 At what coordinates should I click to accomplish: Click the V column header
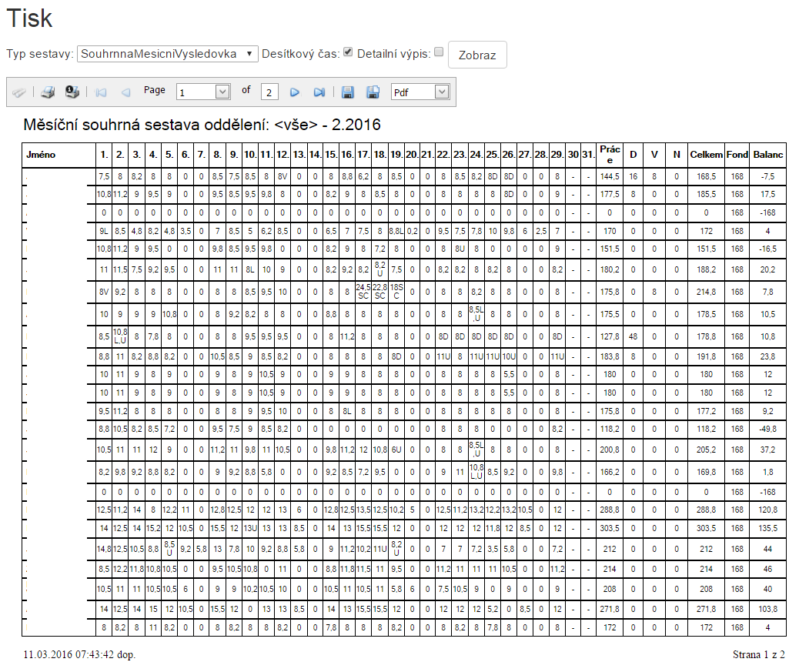[655, 155]
